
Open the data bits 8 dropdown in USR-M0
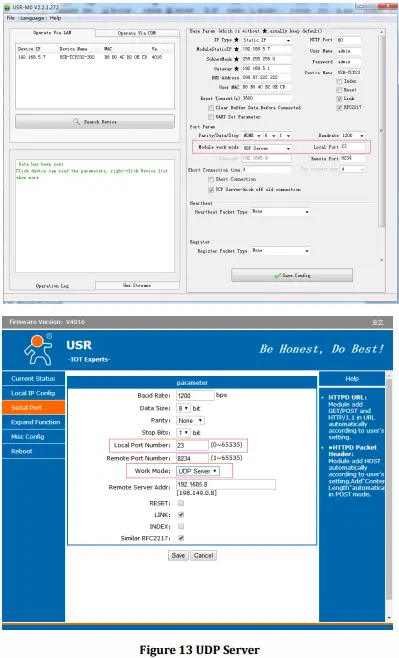(x=270, y=136)
